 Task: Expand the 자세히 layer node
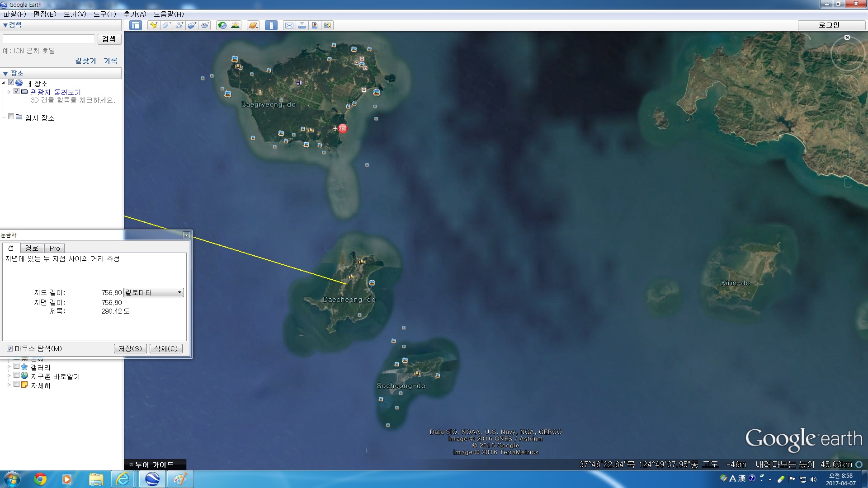(x=9, y=385)
